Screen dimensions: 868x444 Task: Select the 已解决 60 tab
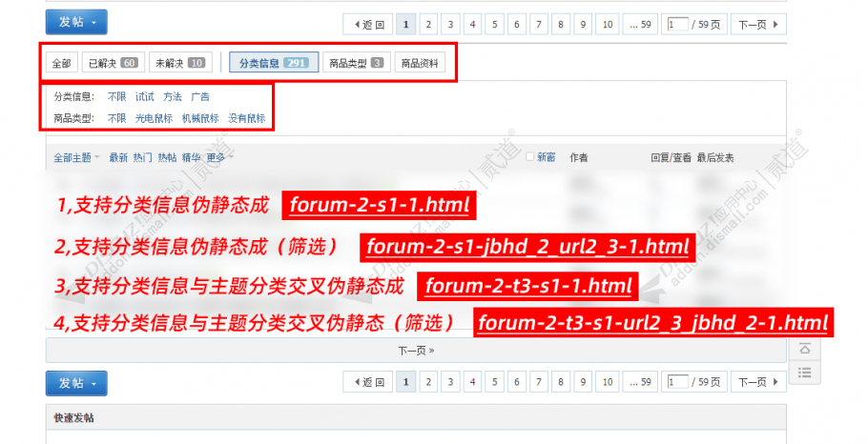[114, 63]
